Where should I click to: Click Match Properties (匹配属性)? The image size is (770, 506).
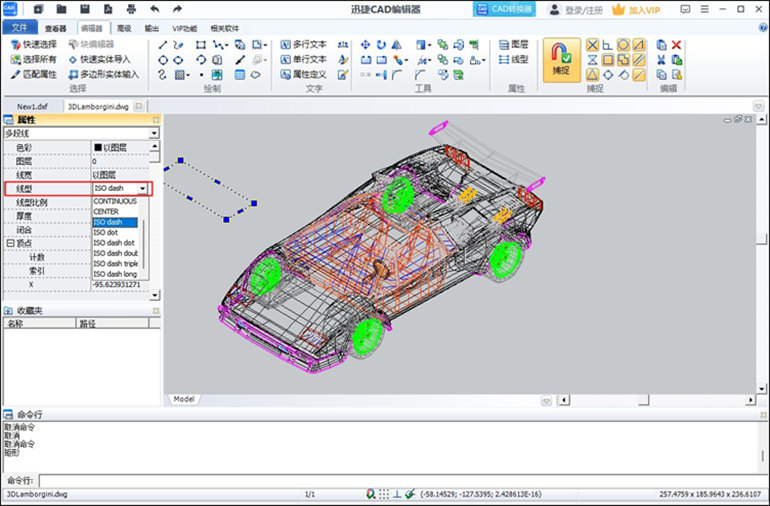34,74
